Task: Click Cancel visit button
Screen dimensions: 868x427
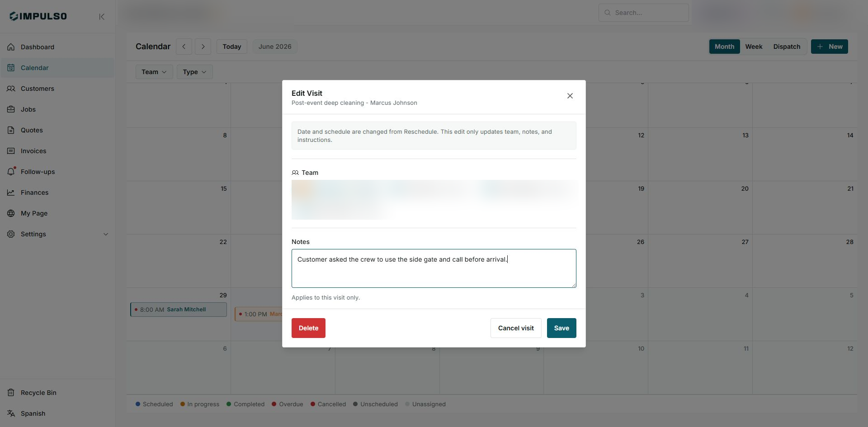Action: click(516, 328)
